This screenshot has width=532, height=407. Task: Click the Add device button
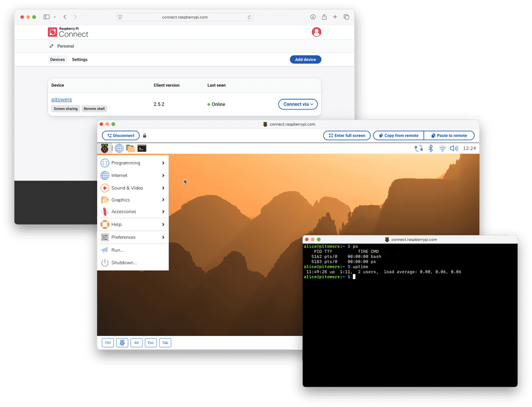(305, 60)
